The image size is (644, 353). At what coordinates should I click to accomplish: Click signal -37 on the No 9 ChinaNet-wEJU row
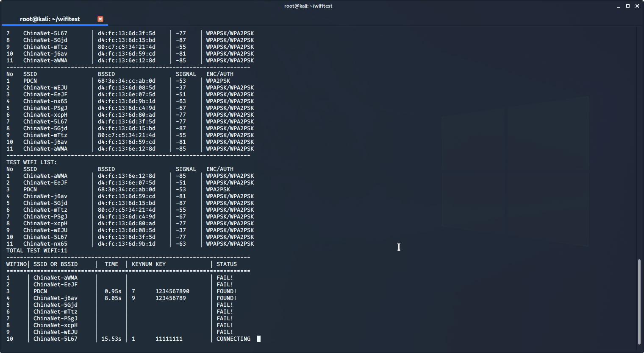(x=181, y=230)
